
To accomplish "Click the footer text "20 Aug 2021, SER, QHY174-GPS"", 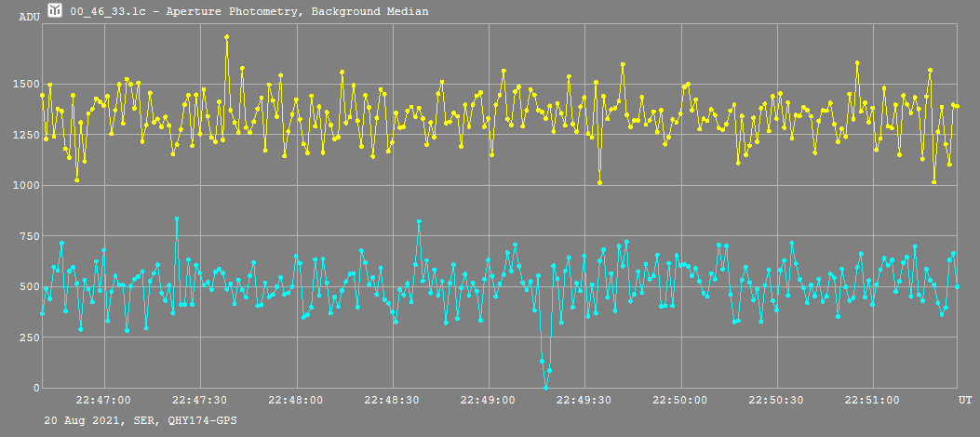I will click(140, 421).
